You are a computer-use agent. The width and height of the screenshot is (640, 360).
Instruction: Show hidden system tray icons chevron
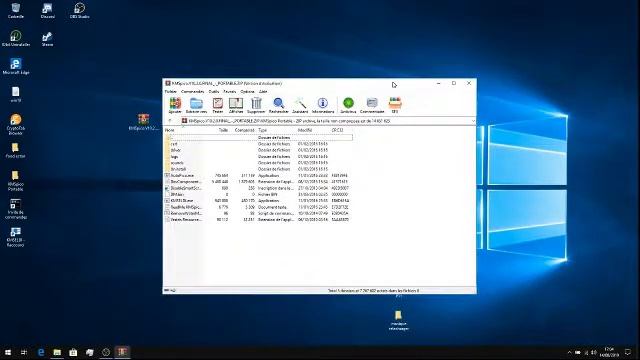pos(569,352)
